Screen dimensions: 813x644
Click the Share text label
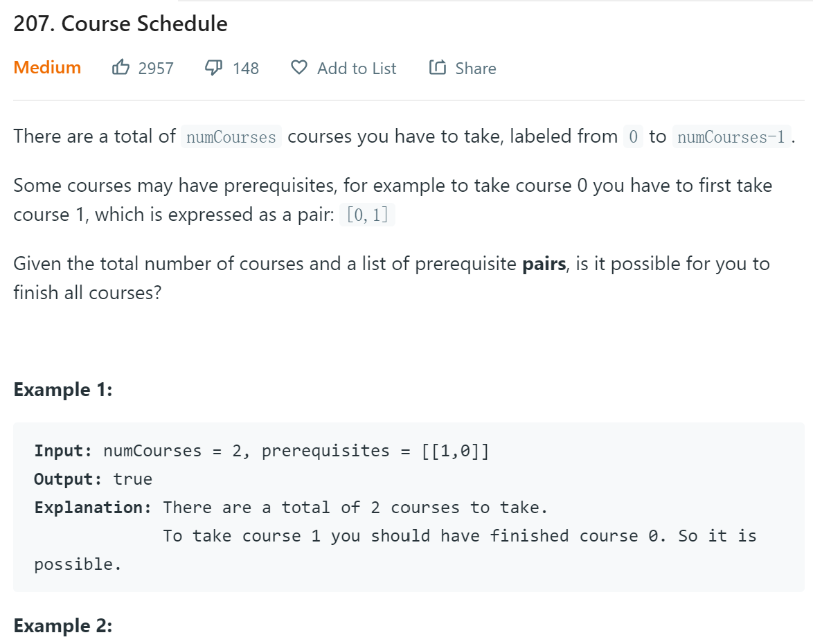click(x=476, y=69)
